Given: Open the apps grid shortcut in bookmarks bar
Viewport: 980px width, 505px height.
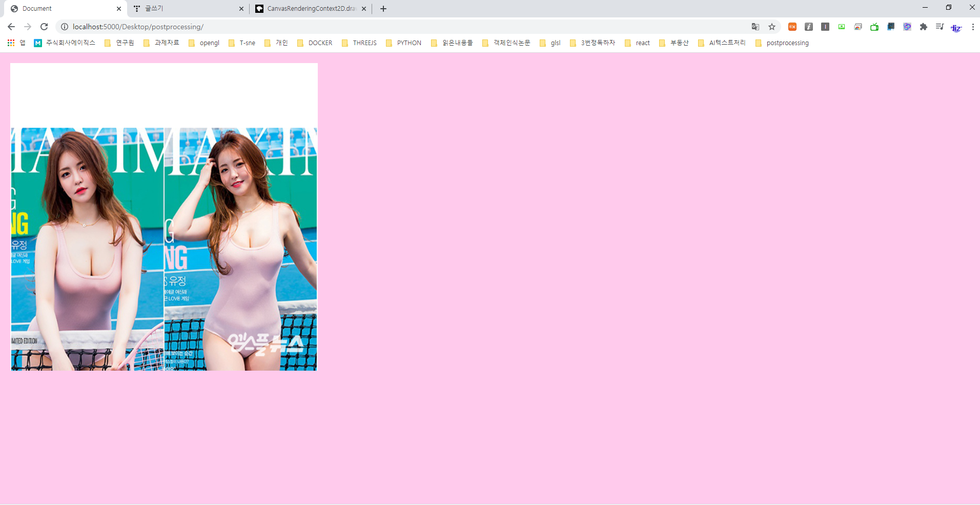Looking at the screenshot, I should pos(16,43).
